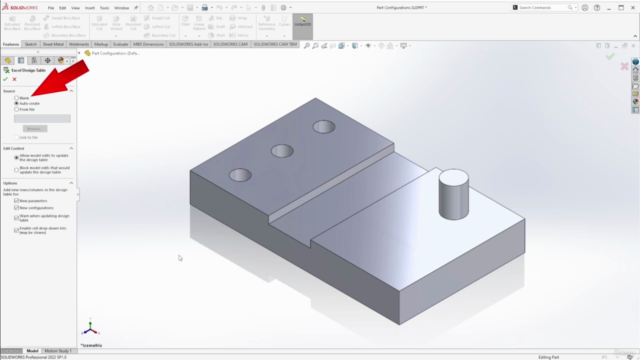Open the Search Commands dropdown arrow
The image size is (640, 360).
pyautogui.click(x=576, y=7)
